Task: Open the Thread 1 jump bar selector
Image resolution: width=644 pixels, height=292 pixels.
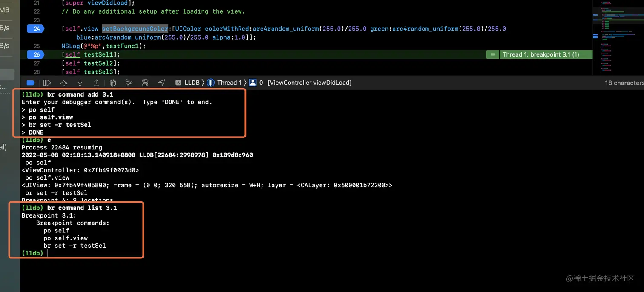Action: [224, 83]
